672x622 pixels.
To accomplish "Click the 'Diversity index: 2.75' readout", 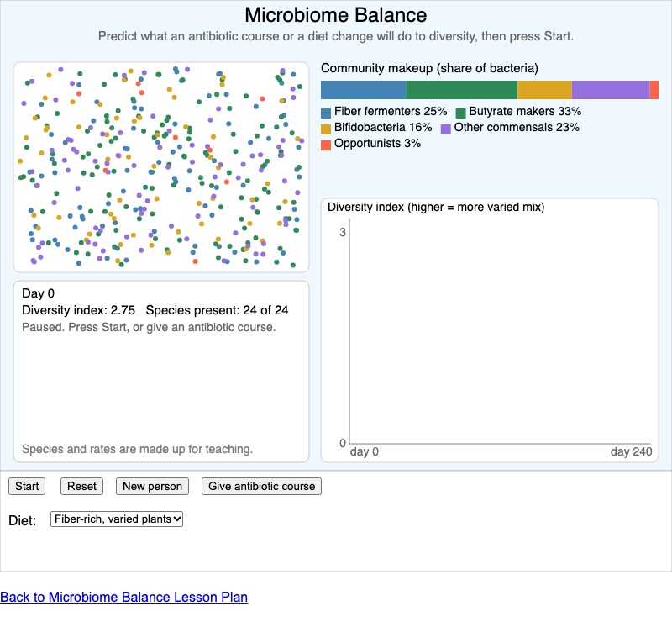I will coord(78,310).
